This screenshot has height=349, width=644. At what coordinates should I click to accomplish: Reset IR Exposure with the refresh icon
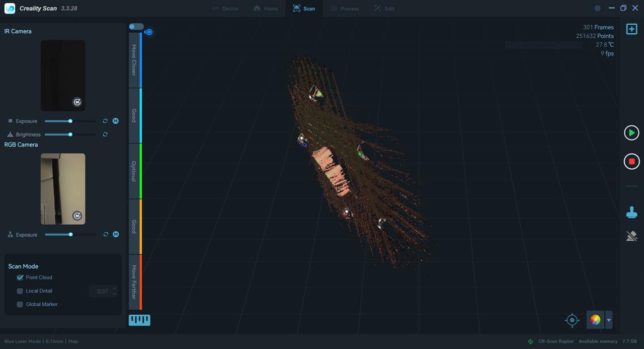click(105, 121)
